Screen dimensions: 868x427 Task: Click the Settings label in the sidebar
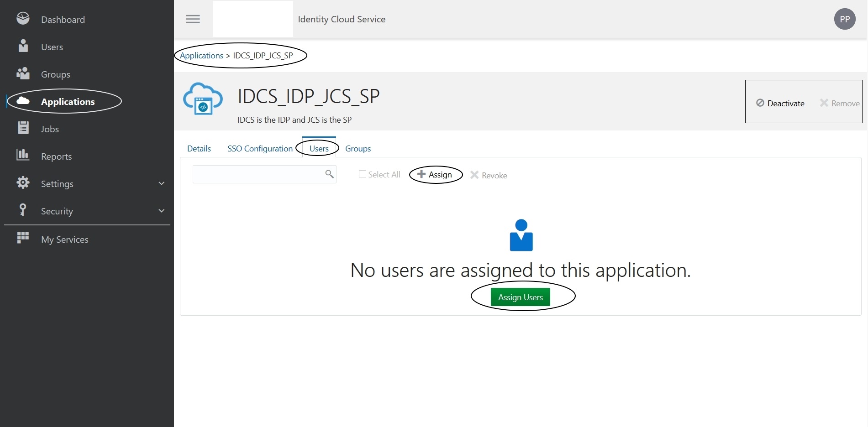pyautogui.click(x=57, y=184)
